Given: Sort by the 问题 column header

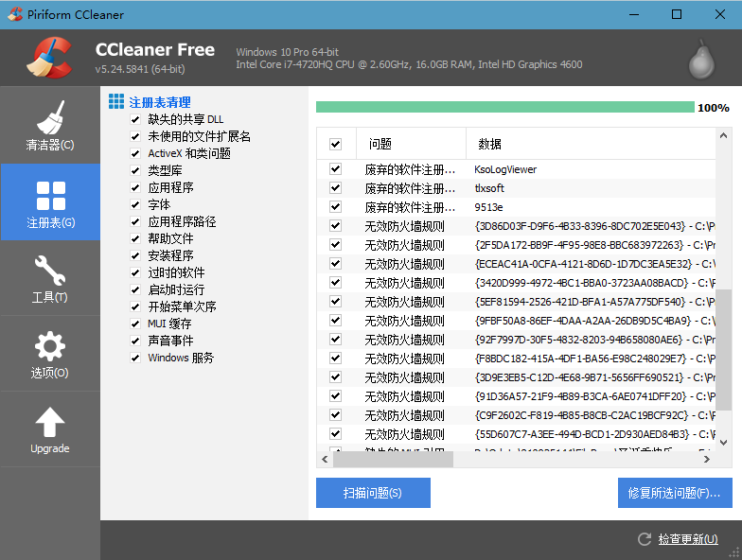Looking at the screenshot, I should tap(411, 144).
